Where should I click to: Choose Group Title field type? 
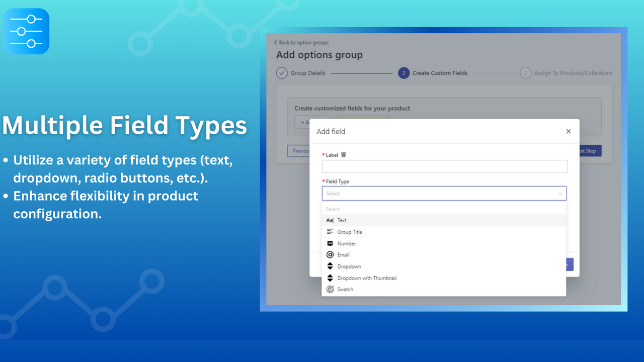tap(444, 232)
